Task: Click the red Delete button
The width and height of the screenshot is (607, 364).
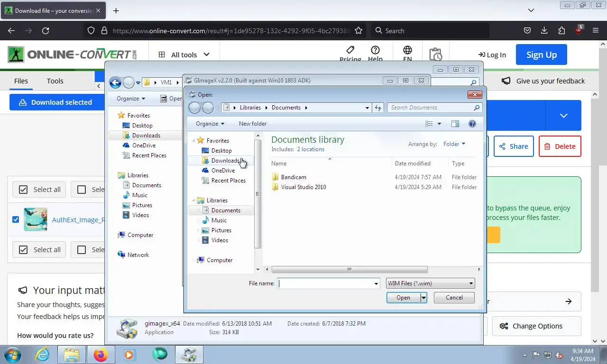Action: coord(560,146)
